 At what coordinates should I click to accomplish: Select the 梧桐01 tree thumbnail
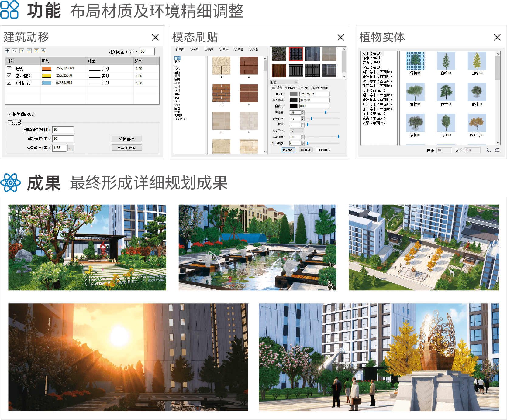(x=415, y=61)
